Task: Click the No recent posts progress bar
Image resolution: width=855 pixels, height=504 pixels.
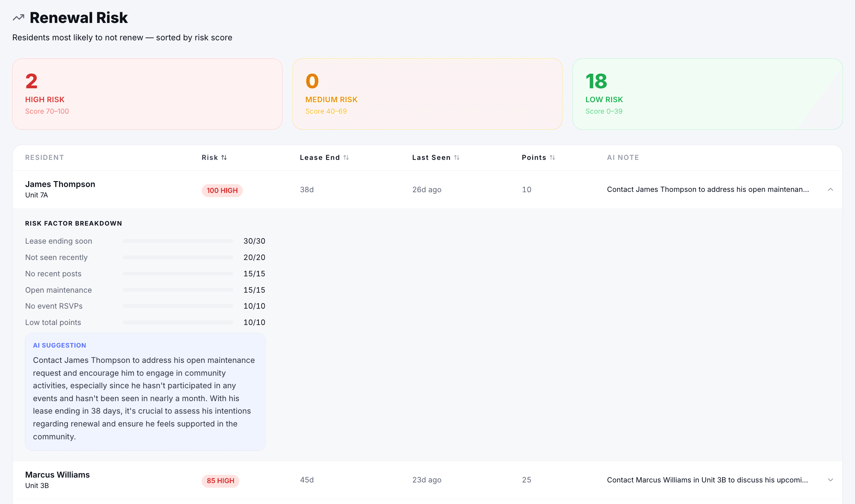Action: point(178,274)
